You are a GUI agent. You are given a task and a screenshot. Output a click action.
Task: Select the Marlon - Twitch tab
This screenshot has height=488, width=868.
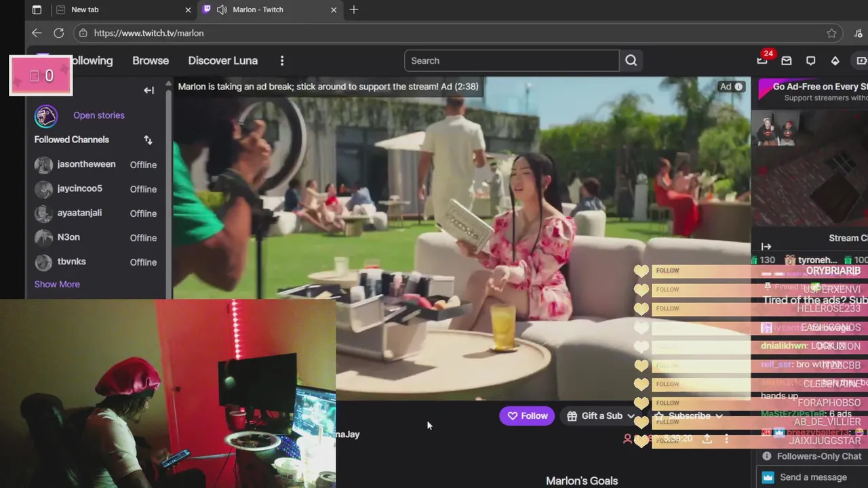click(x=269, y=9)
